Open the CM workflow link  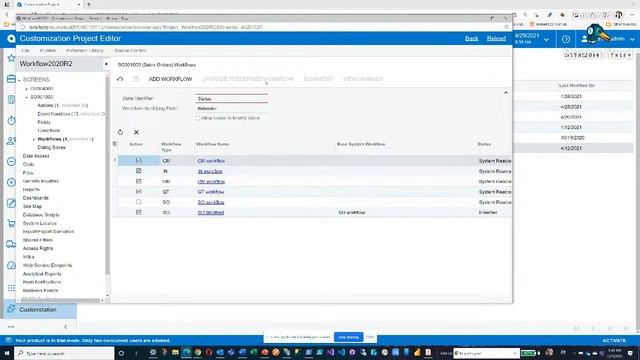point(211,161)
